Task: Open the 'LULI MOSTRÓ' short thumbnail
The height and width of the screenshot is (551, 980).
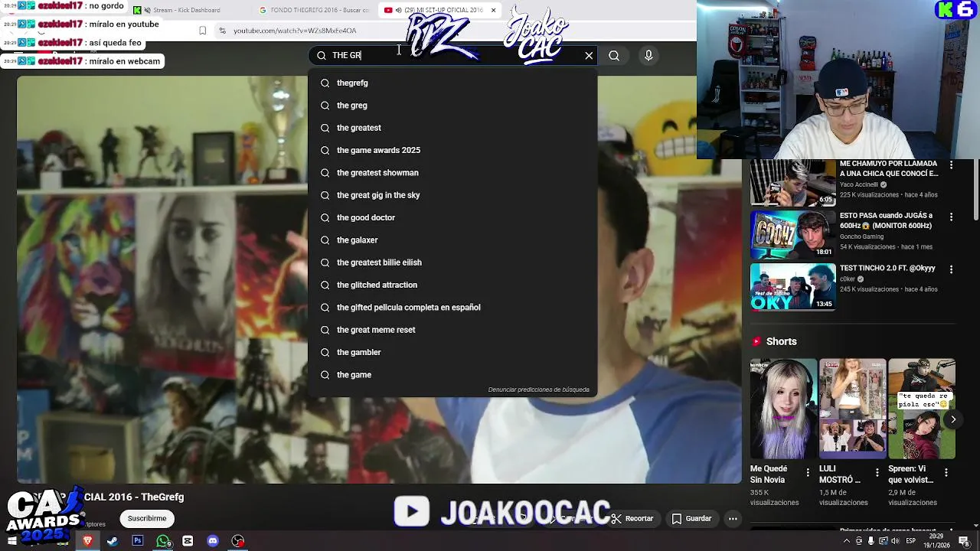Action: 852,409
